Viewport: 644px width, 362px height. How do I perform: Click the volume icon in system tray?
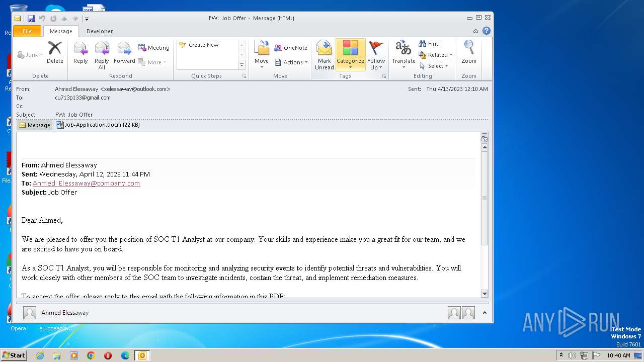(x=572, y=355)
